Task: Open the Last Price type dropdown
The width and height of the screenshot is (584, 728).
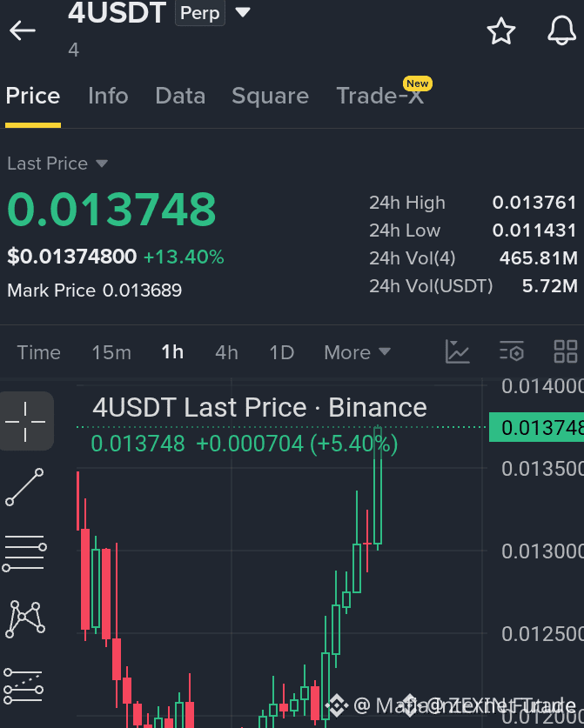Action: [57, 164]
